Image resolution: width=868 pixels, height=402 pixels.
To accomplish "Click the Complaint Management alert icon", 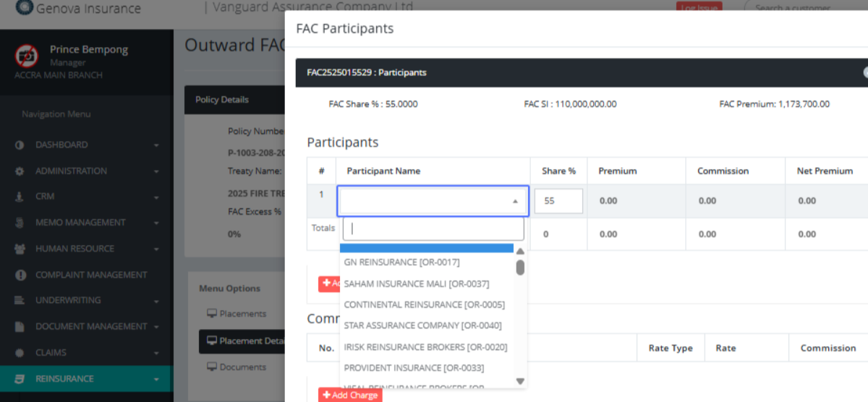I will tap(20, 275).
